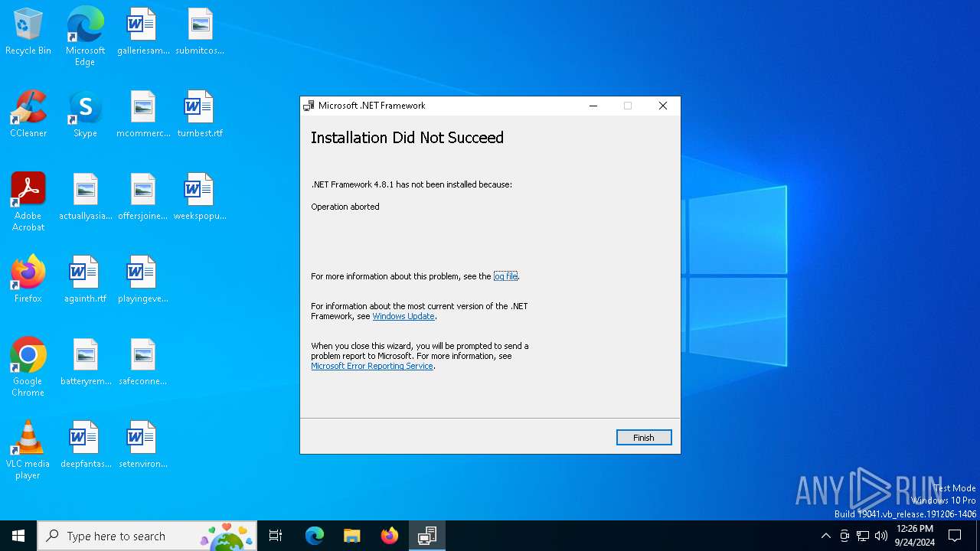980x551 pixels.
Task: Open Microsoft Error Reporting Service link
Action: tap(372, 366)
